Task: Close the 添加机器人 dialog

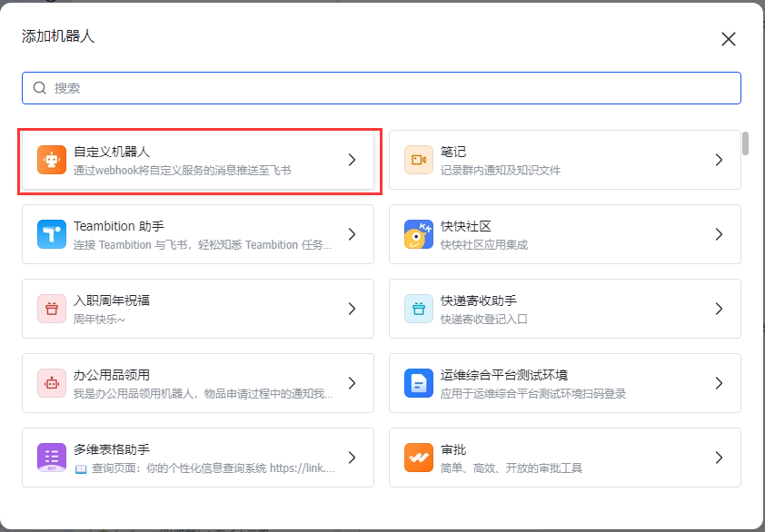Action: pyautogui.click(x=729, y=39)
